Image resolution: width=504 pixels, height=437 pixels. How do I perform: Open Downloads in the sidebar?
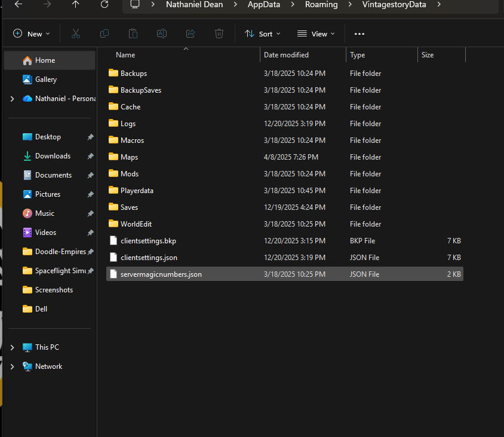click(53, 156)
